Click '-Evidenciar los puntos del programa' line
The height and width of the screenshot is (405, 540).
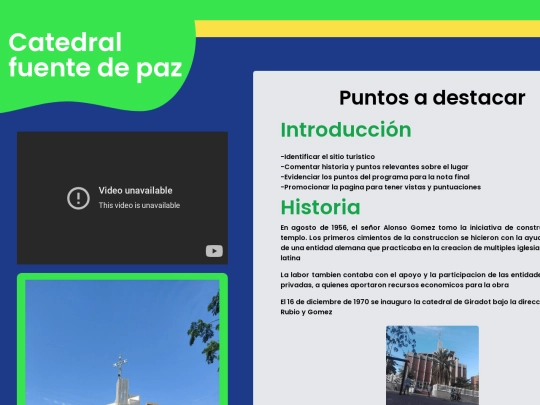click(375, 177)
